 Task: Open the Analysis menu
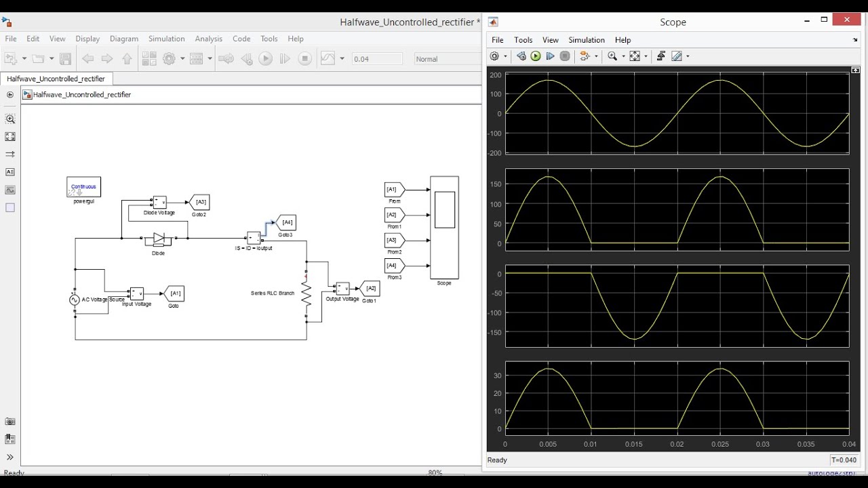pos(209,39)
